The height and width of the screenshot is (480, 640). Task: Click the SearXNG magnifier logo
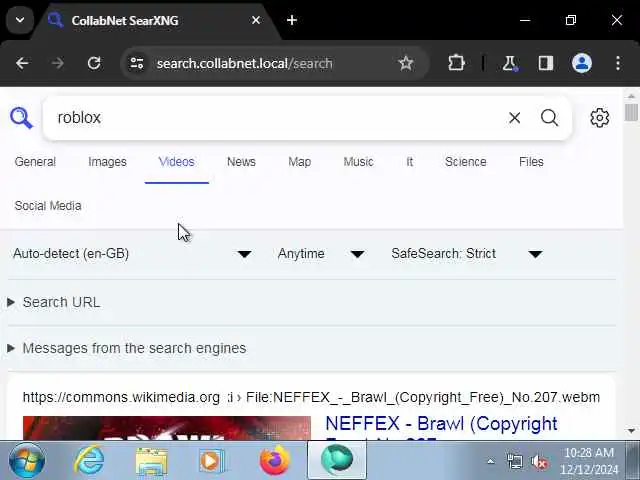pos(21,118)
